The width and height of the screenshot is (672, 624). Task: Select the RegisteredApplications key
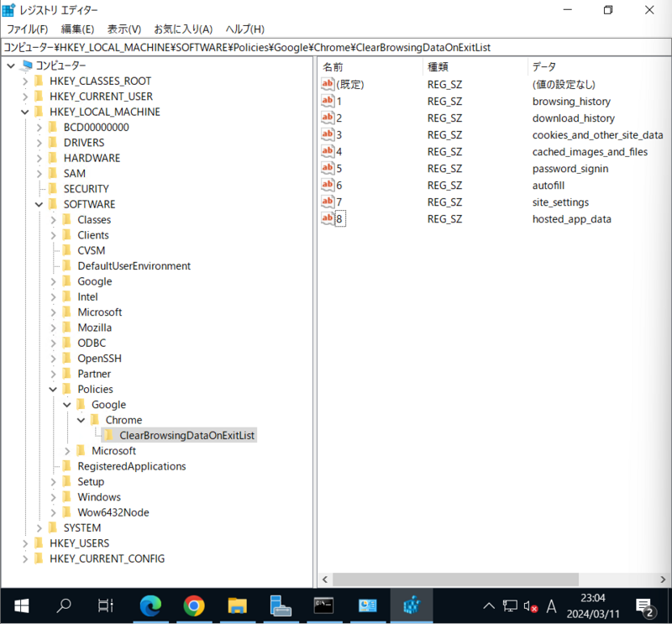132,466
